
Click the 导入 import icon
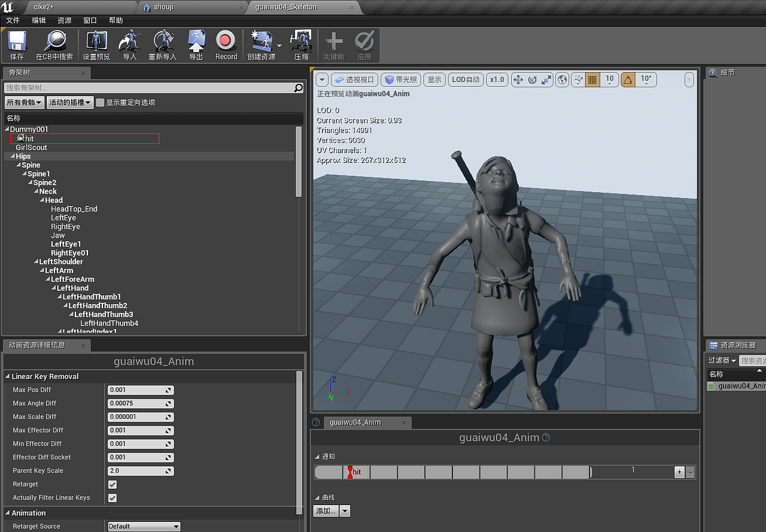[x=130, y=41]
